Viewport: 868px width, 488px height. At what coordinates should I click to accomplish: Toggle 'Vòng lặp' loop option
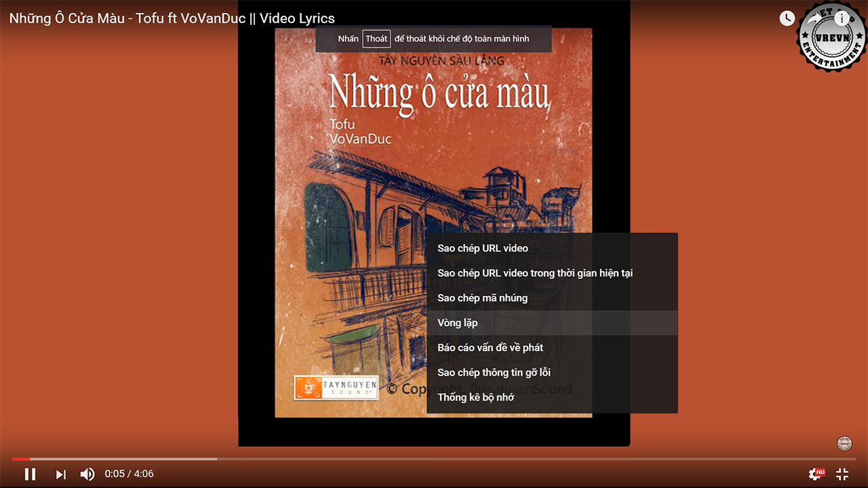tap(552, 323)
